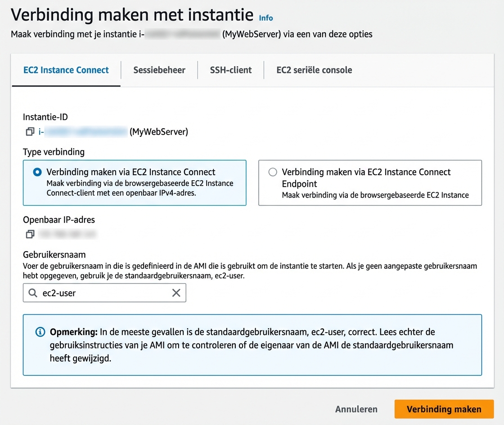Open the Info link beside the page title
This screenshot has height=425, width=504.
[x=265, y=18]
